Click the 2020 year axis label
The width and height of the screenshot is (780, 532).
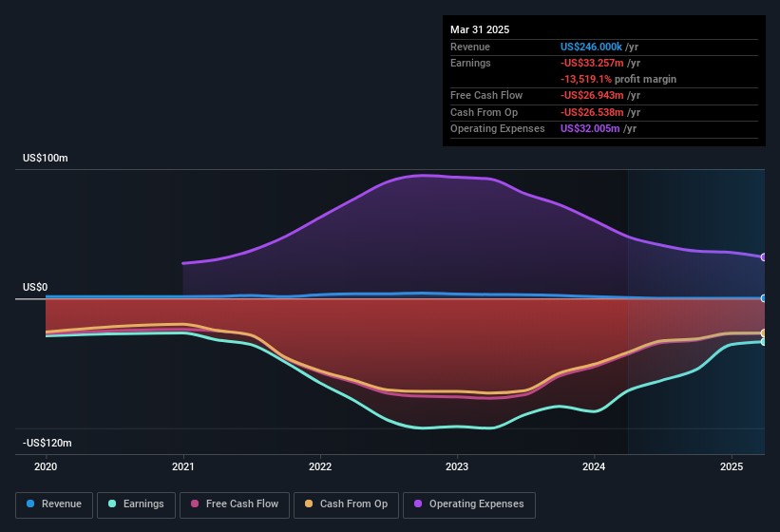(46, 466)
